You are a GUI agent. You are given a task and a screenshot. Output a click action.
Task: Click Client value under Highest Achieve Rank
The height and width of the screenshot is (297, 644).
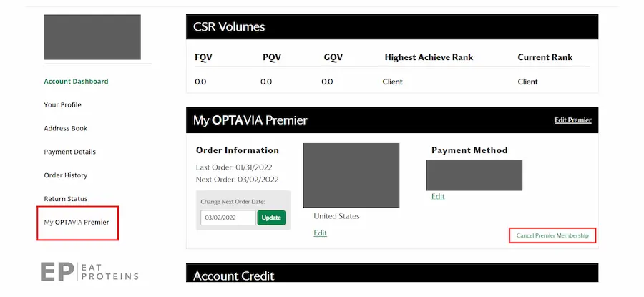[393, 82]
